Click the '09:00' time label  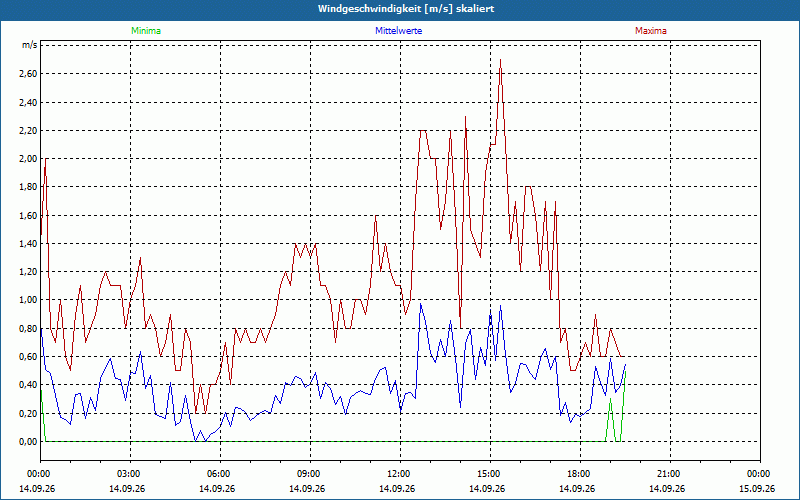(x=307, y=474)
